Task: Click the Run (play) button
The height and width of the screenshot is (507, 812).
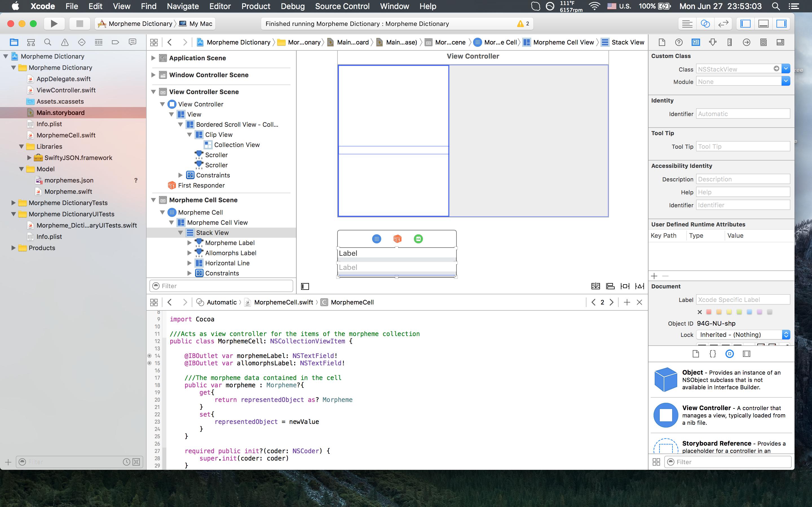Action: (x=54, y=23)
